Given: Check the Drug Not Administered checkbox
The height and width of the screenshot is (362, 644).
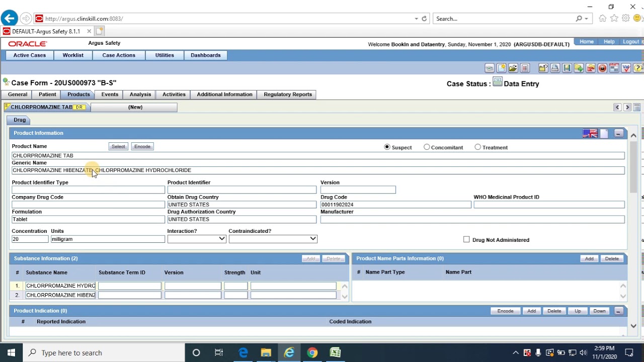Looking at the screenshot, I should coord(466,240).
